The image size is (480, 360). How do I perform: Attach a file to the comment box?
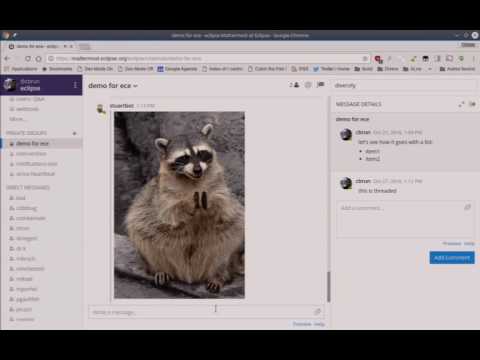467,207
